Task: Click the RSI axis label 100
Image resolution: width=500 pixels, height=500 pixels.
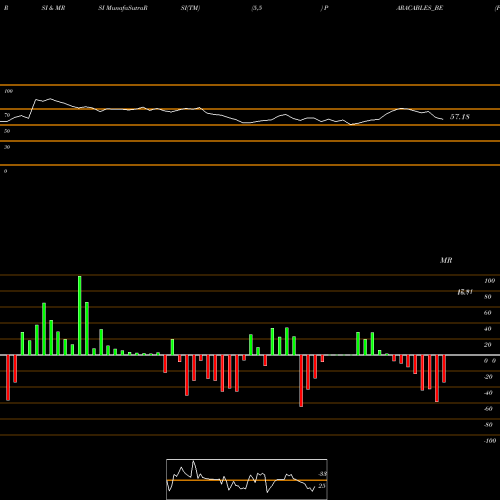Action: [8, 91]
